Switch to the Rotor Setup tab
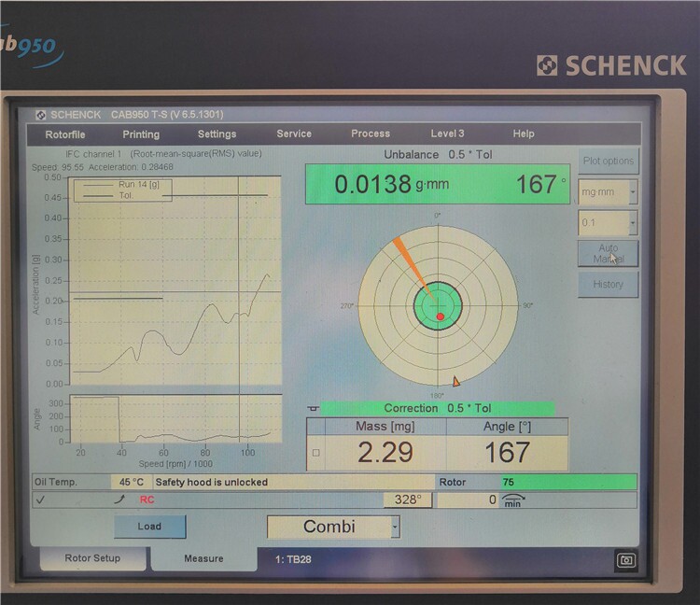This screenshot has height=605, width=700. click(x=92, y=558)
